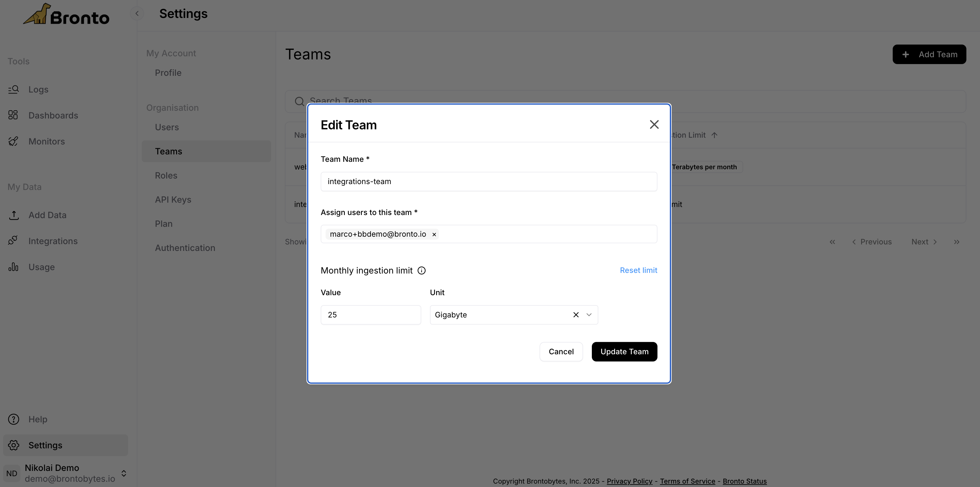Open the Roles settings section
Viewport: 980px width, 487px height.
tap(166, 176)
